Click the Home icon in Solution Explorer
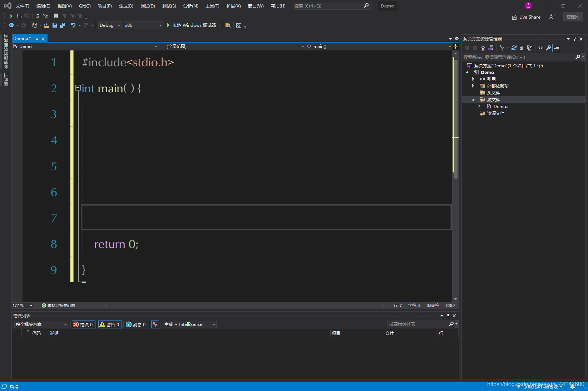 pos(483,48)
